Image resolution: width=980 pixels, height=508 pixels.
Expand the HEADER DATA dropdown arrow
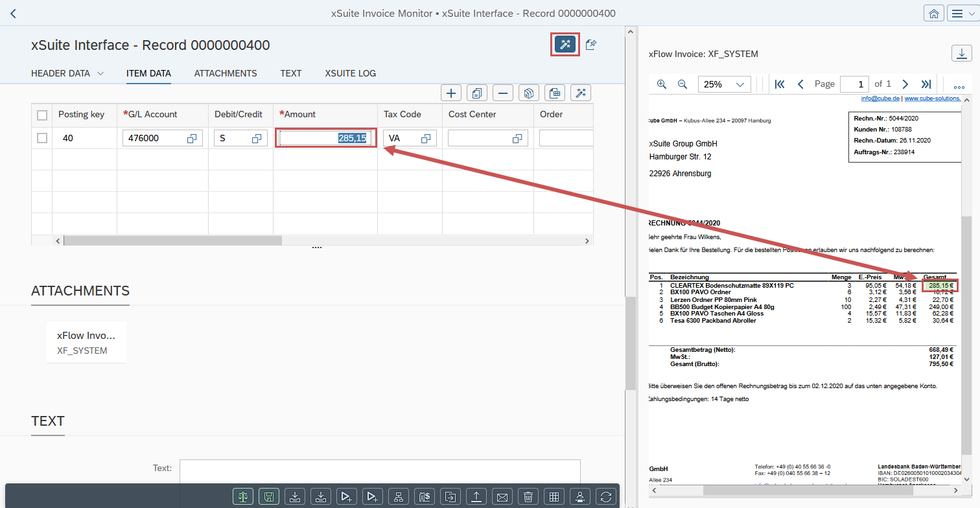pos(100,74)
